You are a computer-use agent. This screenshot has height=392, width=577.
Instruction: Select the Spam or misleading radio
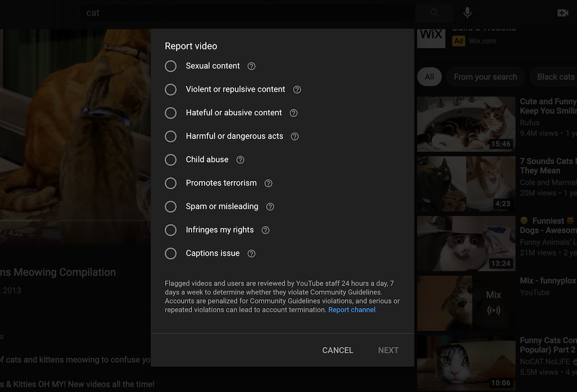171,207
